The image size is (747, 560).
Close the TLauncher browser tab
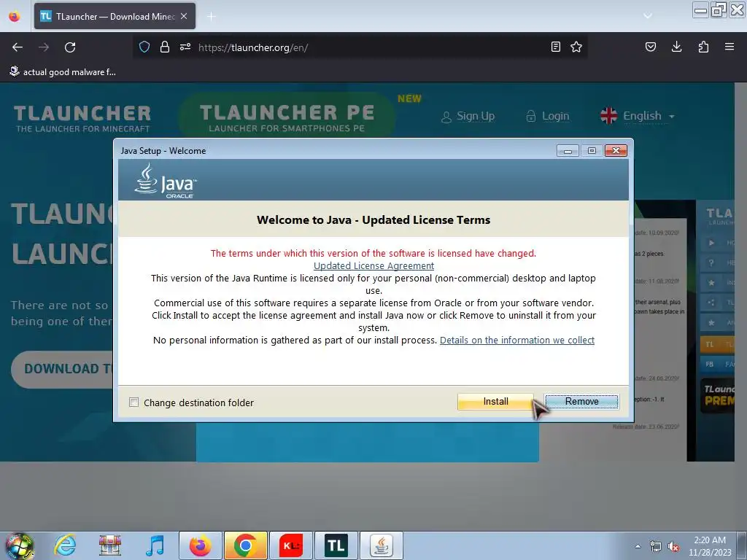tap(184, 16)
